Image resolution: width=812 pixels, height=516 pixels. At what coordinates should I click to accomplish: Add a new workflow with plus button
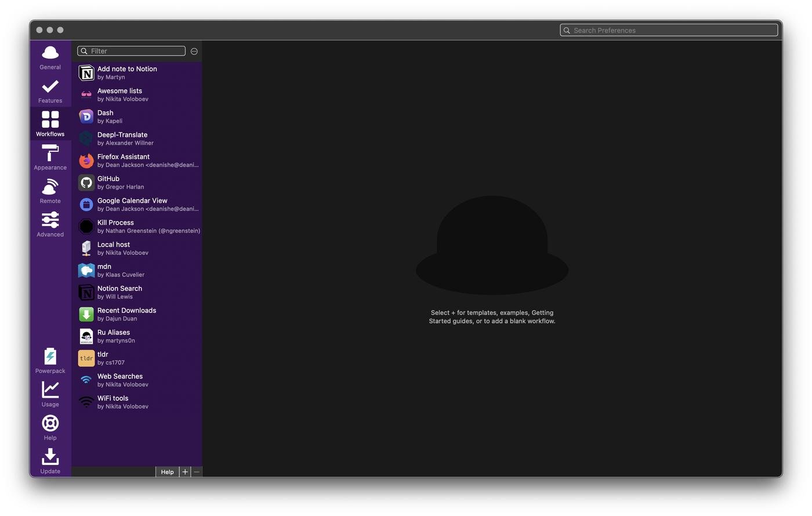click(x=185, y=472)
